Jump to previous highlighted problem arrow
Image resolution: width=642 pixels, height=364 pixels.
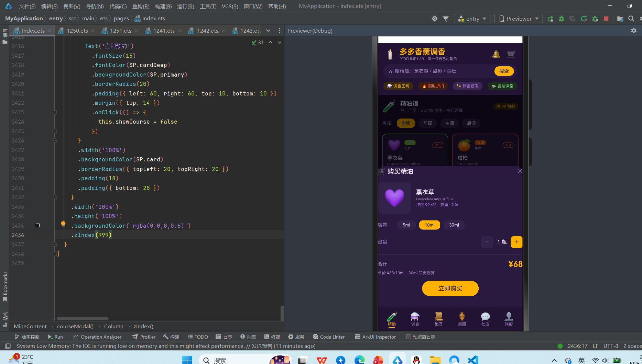(270, 42)
